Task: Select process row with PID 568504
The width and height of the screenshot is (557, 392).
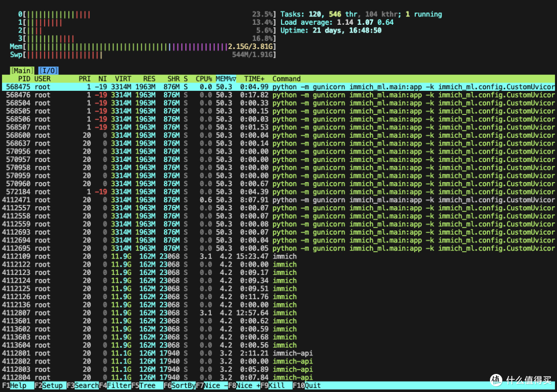Action: (278, 103)
